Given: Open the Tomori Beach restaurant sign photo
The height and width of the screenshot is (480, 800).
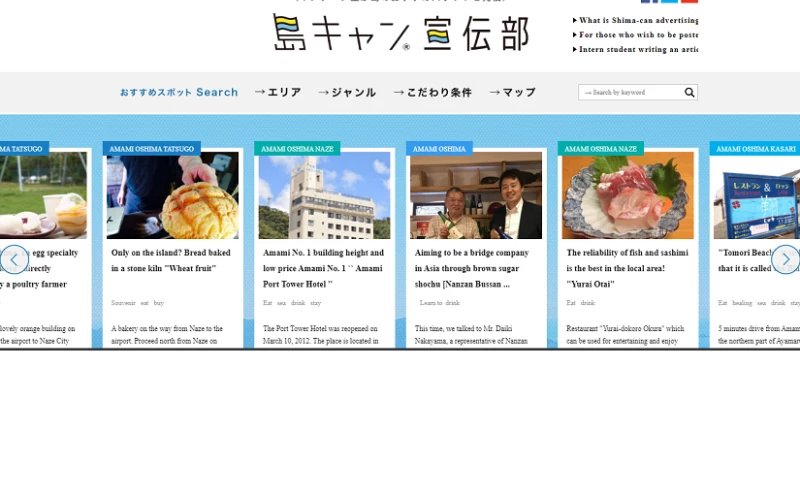Looking at the screenshot, I should tap(757, 195).
